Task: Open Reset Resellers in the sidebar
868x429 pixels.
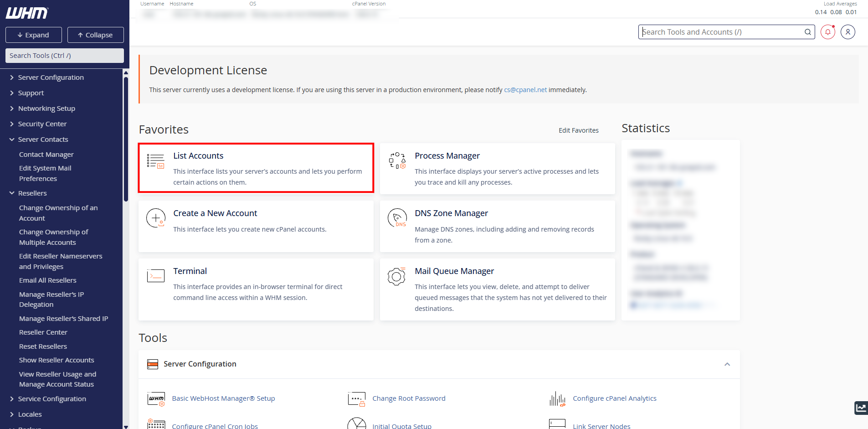Action: [43, 346]
